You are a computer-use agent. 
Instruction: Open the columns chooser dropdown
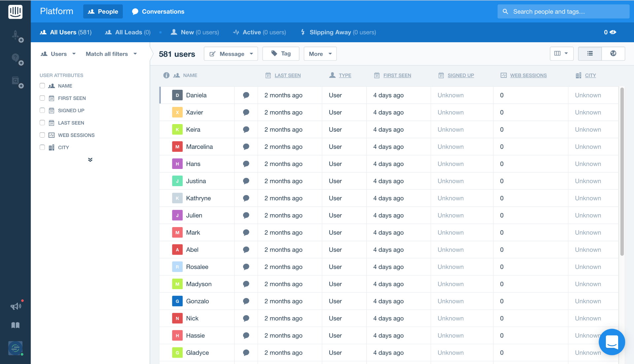tap(561, 53)
